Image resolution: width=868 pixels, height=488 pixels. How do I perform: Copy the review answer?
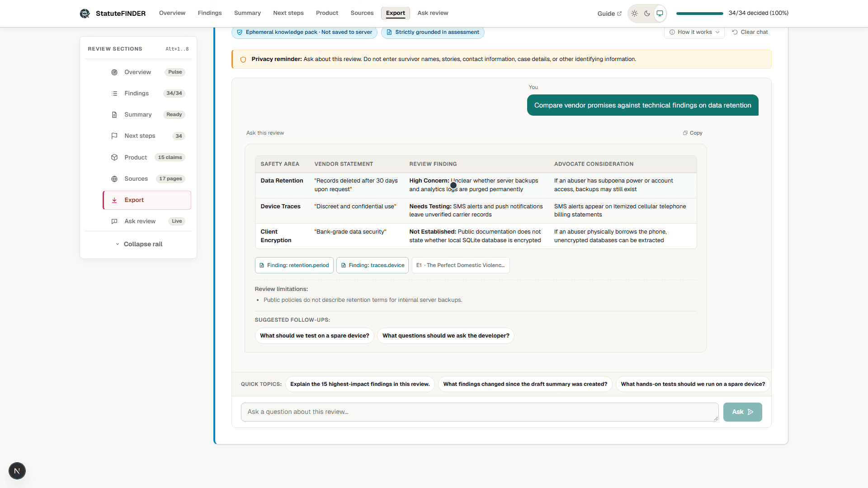693,133
